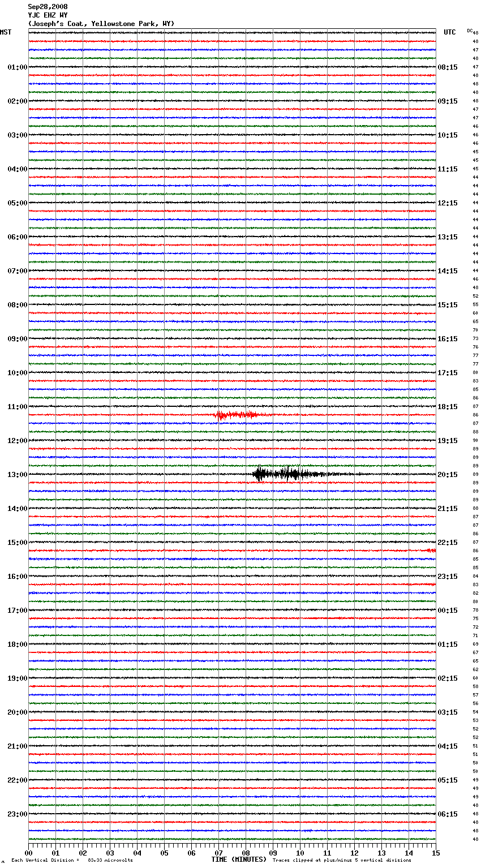The height and width of the screenshot is (868, 481).
Task: Select the 16:00 MST row label
Action: click(x=18, y=577)
